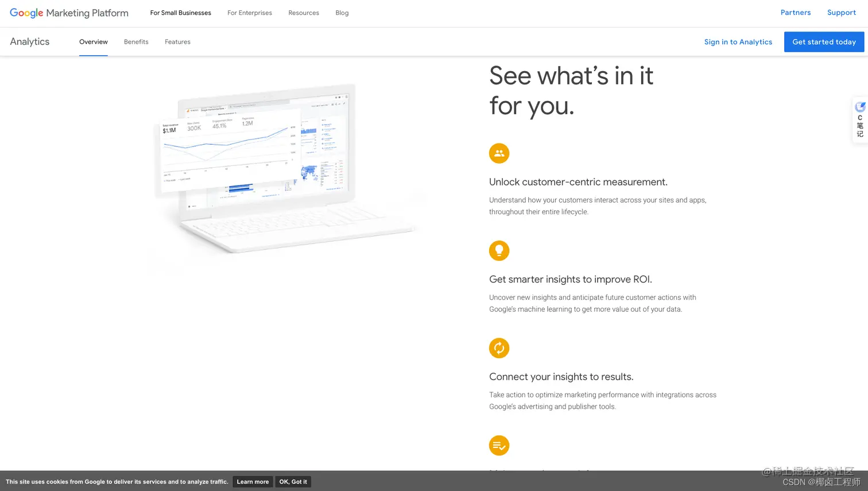This screenshot has width=868, height=491.
Task: Open the Resources menu
Action: (x=304, y=13)
